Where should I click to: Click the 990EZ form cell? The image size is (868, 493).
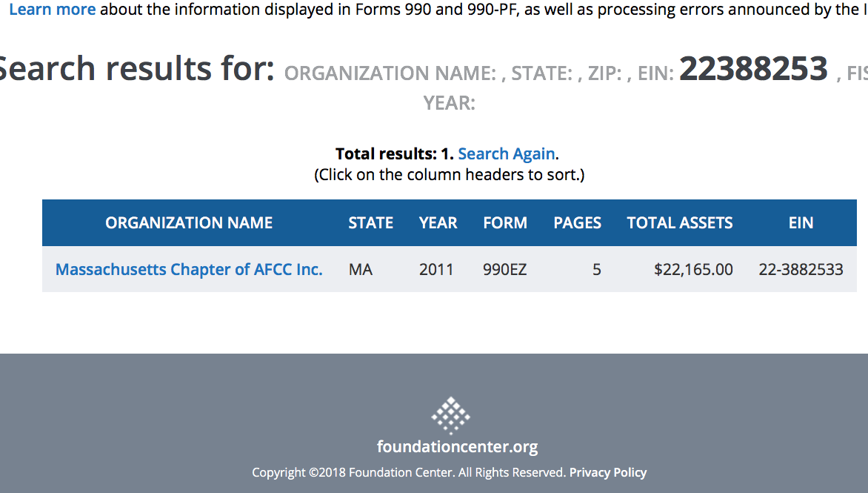point(505,270)
